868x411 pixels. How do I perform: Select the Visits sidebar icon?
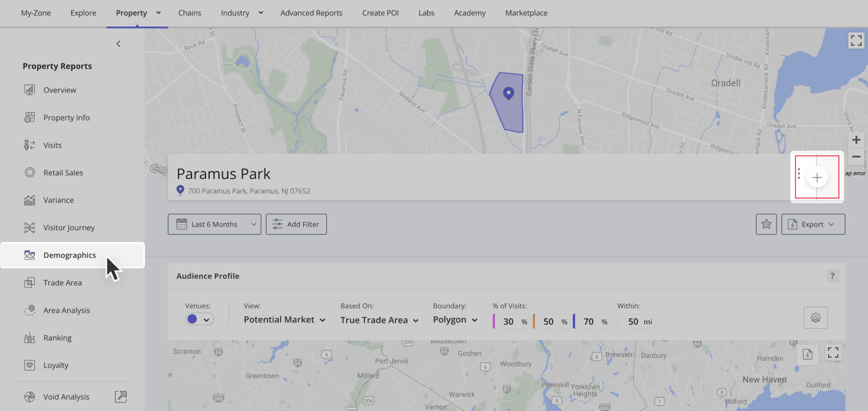(x=30, y=145)
